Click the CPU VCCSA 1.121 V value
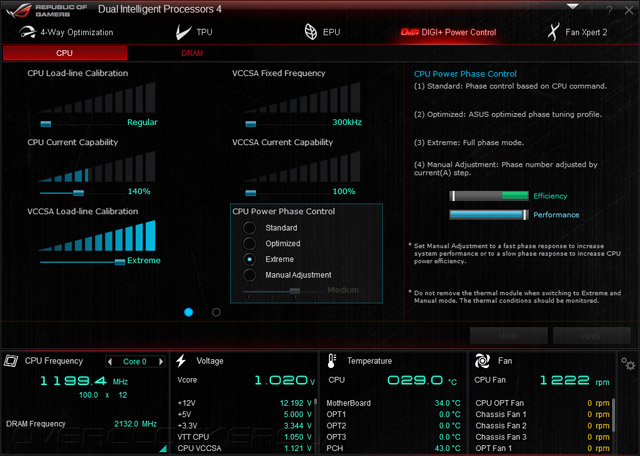Viewport: 640px width, 456px height. [298, 448]
